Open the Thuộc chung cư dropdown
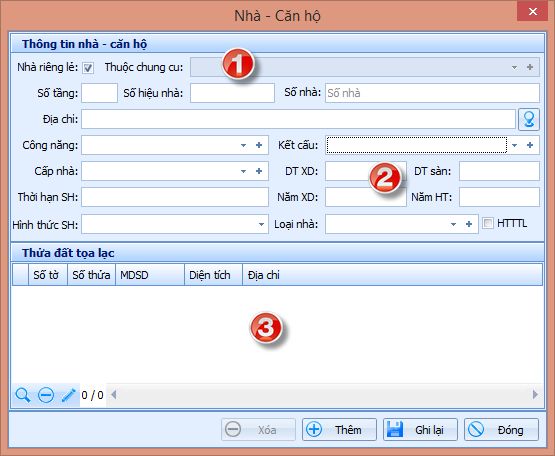 tap(514, 67)
